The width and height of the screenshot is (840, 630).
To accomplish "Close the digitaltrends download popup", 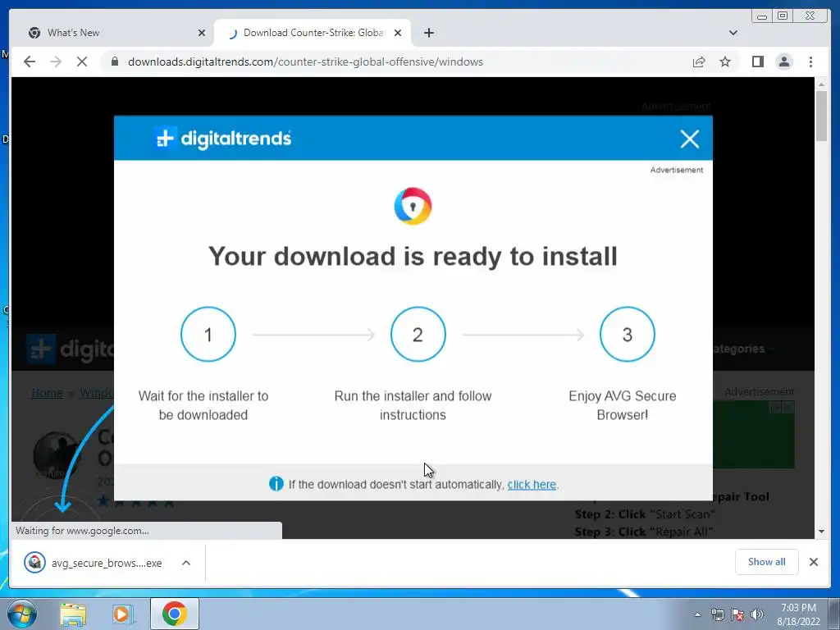I will click(689, 139).
